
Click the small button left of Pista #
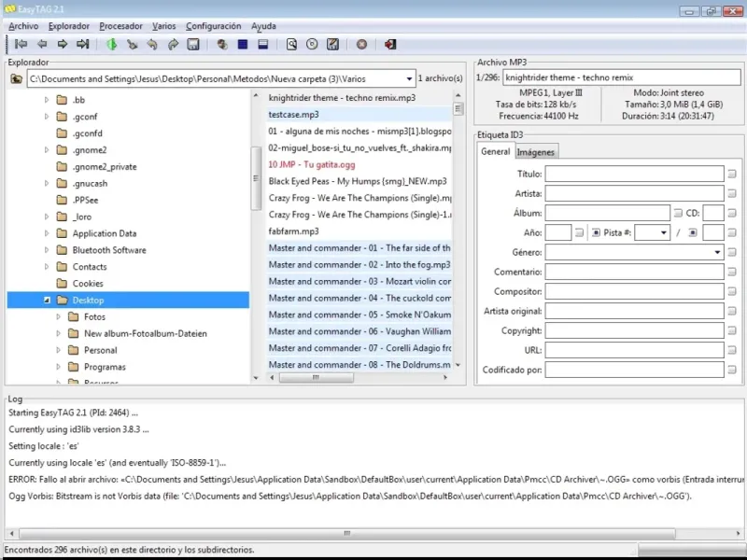597,232
